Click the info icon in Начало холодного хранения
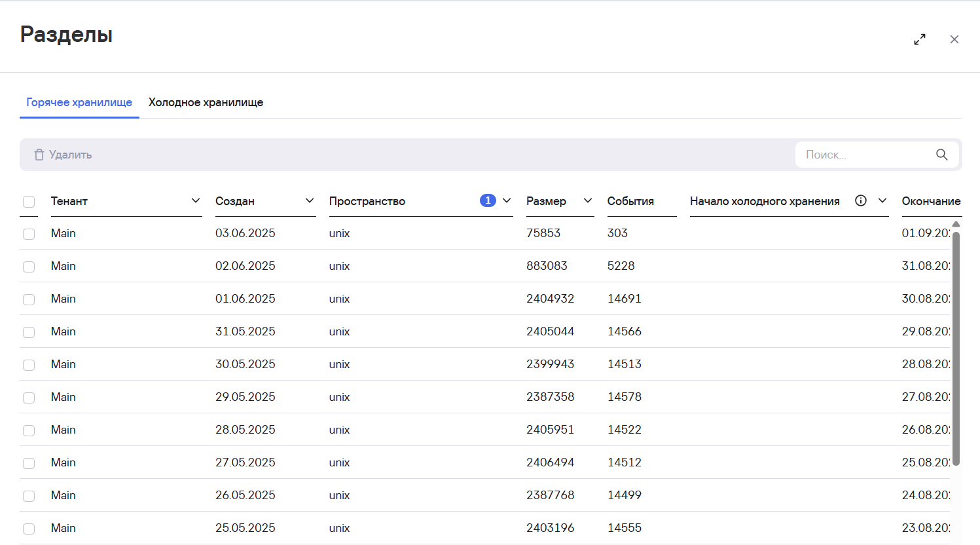Screen dimensions: 980x545 point(861,200)
